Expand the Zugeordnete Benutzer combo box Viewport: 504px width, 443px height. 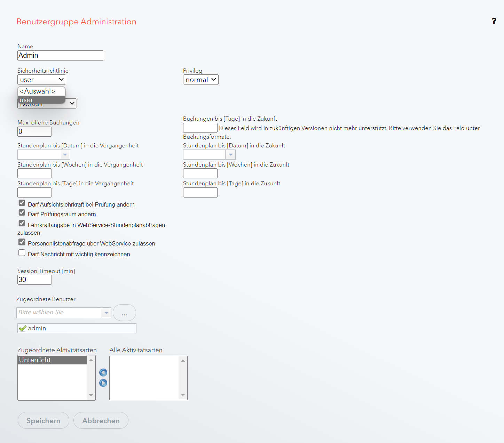(x=106, y=313)
